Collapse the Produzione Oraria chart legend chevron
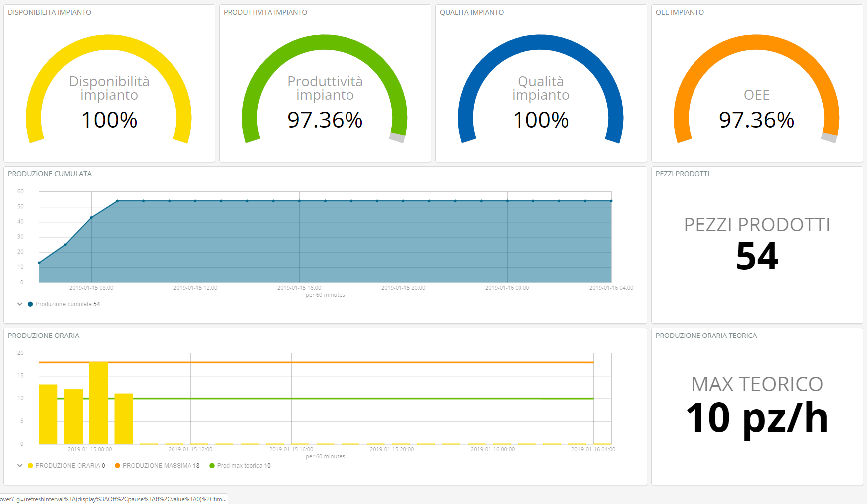 (x=20, y=465)
